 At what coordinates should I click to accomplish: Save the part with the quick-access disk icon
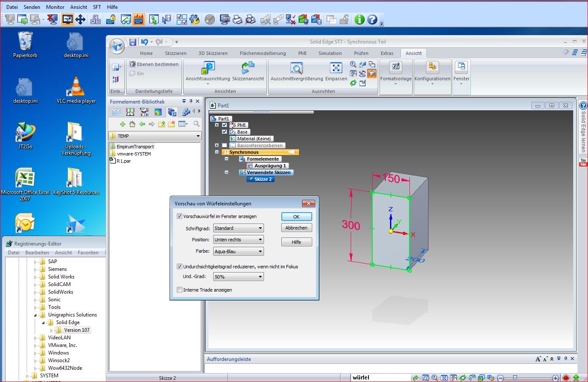tap(133, 42)
